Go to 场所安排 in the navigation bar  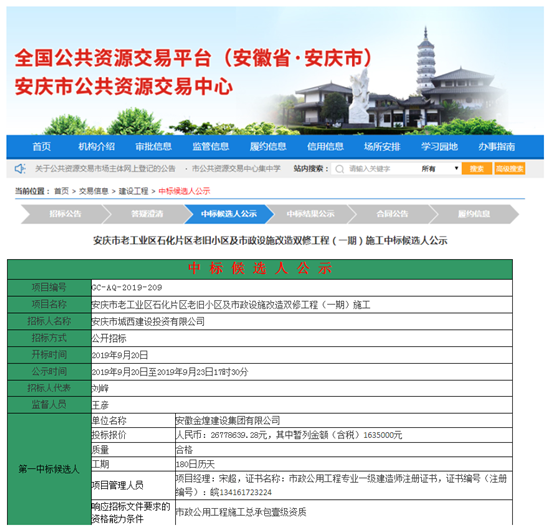(382, 147)
